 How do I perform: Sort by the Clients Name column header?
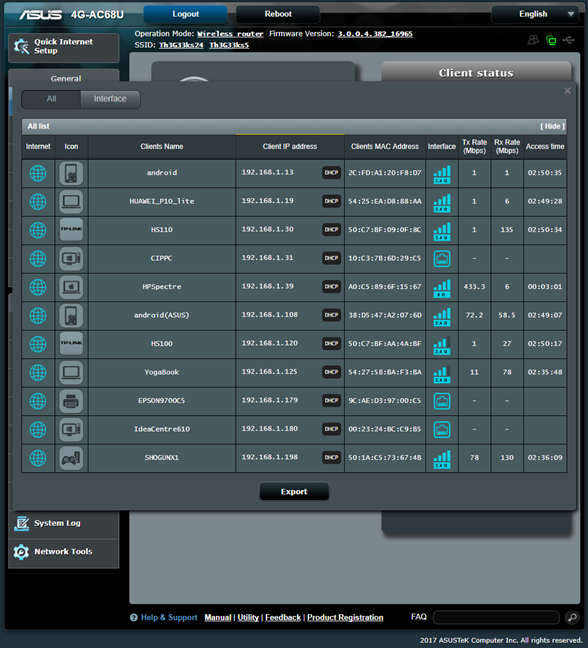coord(162,147)
